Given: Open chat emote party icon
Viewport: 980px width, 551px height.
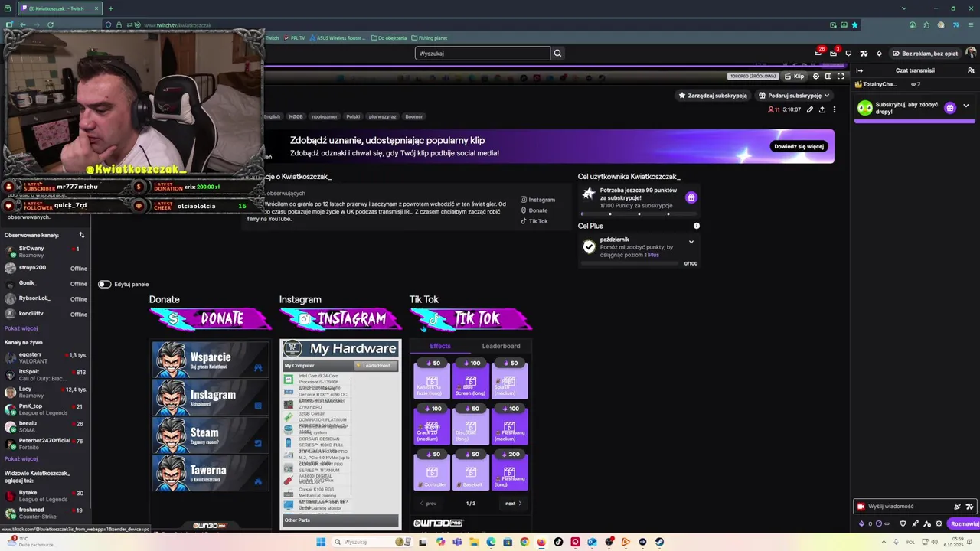Looking at the screenshot, I should [957, 507].
